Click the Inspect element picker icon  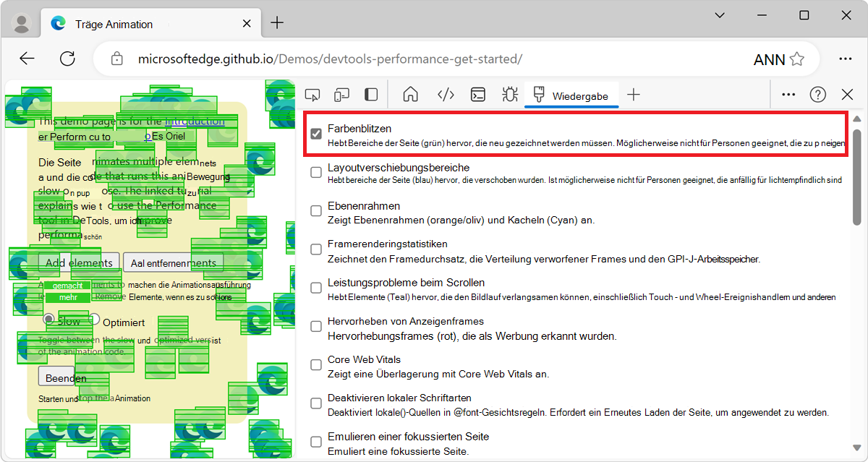(312, 95)
